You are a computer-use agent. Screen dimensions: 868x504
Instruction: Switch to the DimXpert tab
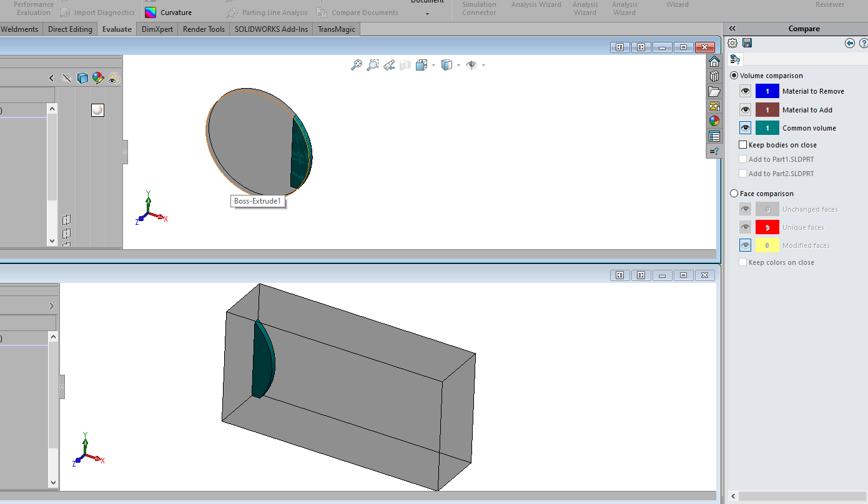pyautogui.click(x=157, y=29)
